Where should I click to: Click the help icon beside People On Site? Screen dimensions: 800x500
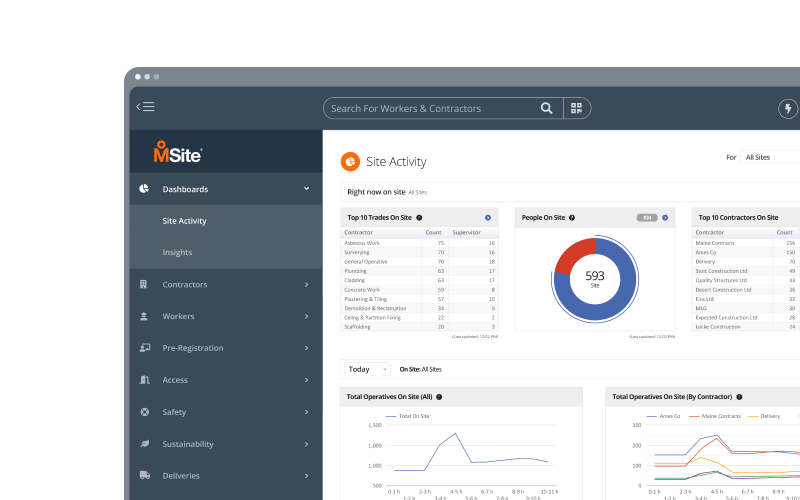(x=572, y=217)
